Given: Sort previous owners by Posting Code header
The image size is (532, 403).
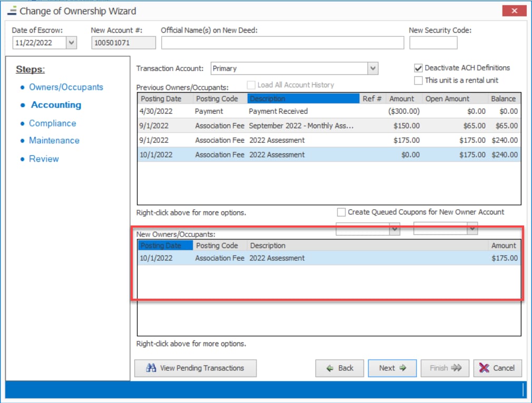Looking at the screenshot, I should 220,99.
